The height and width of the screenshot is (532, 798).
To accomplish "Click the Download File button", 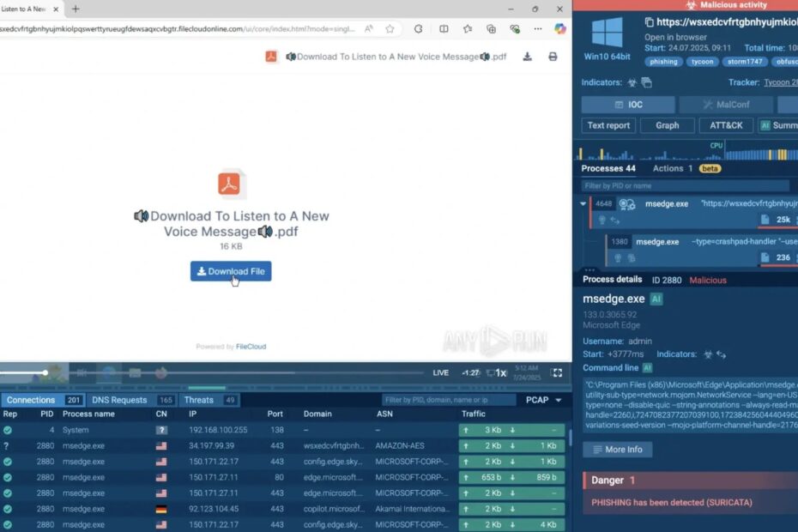I will [x=231, y=271].
